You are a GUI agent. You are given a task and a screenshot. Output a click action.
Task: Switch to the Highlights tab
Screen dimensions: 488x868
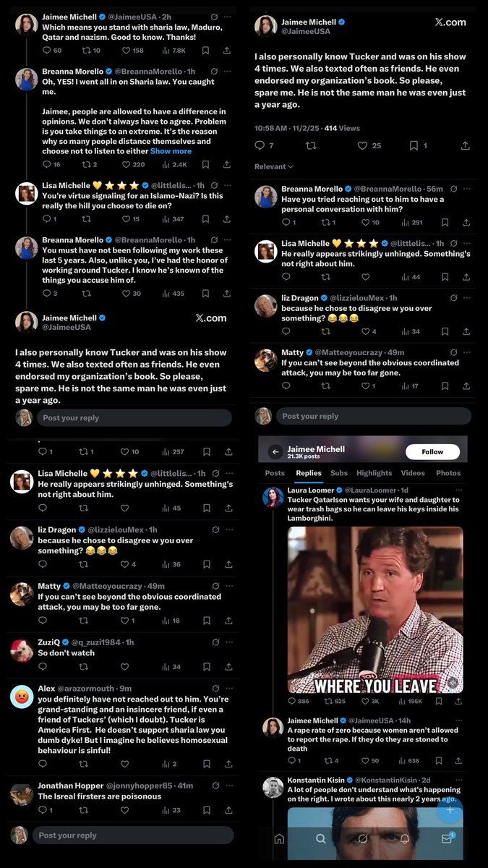[374, 473]
